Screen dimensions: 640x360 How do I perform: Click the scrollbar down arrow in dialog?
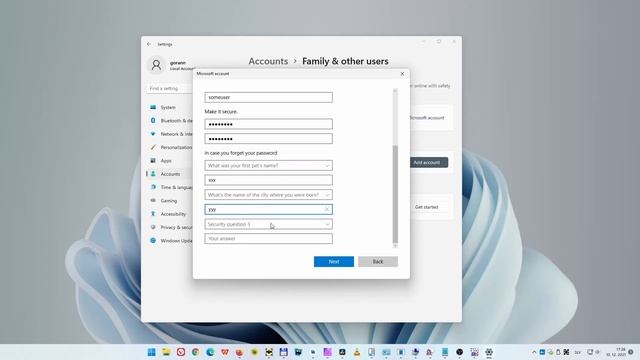coord(395,246)
